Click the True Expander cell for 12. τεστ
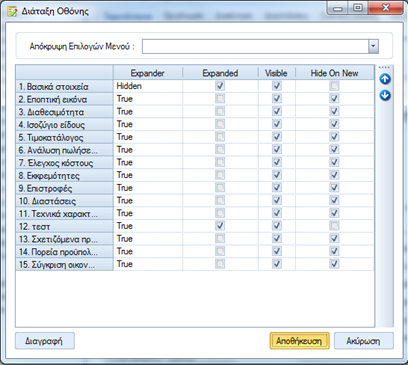 (148, 226)
